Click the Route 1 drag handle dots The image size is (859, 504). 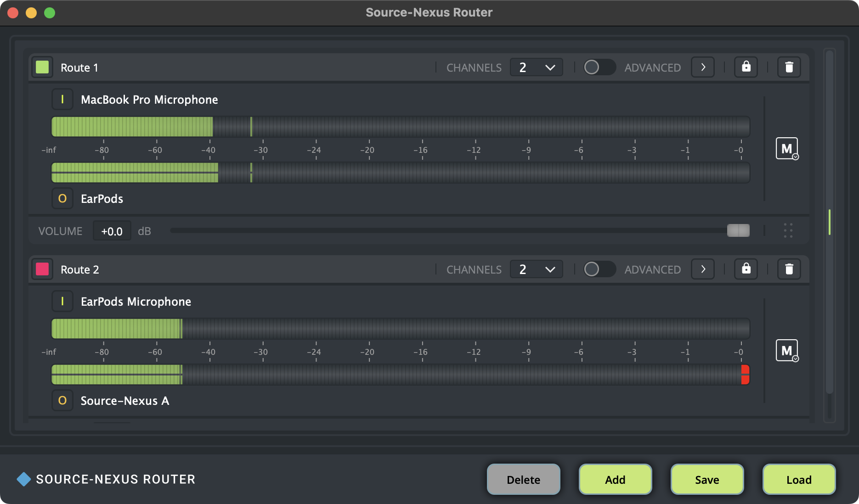788,230
